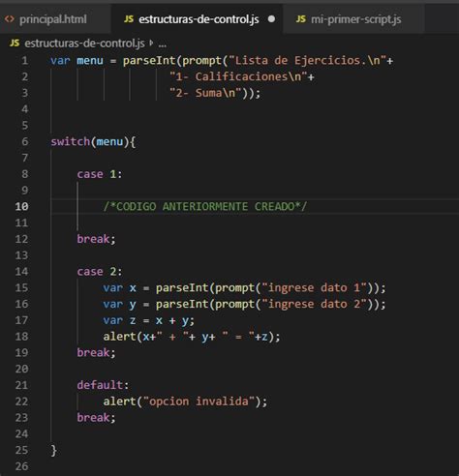This screenshot has width=459, height=476.
Task: Click the alert opcion invalida statement
Action: 185,402
